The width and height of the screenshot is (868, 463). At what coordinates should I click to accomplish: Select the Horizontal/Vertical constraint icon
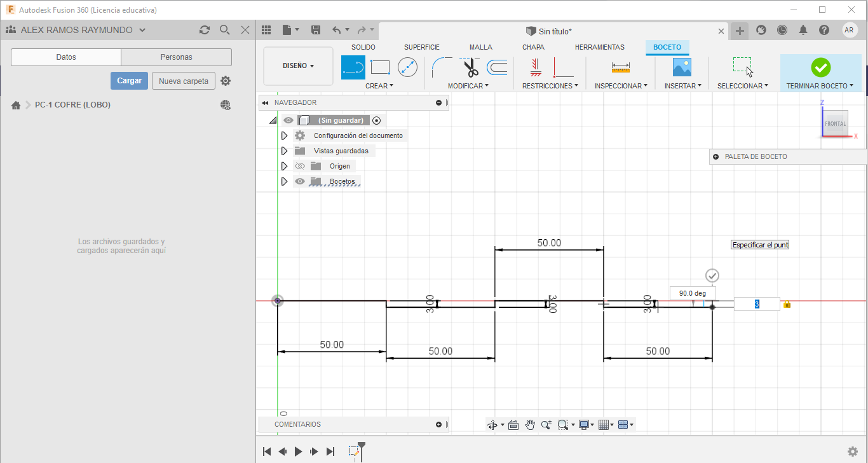pyautogui.click(x=536, y=67)
